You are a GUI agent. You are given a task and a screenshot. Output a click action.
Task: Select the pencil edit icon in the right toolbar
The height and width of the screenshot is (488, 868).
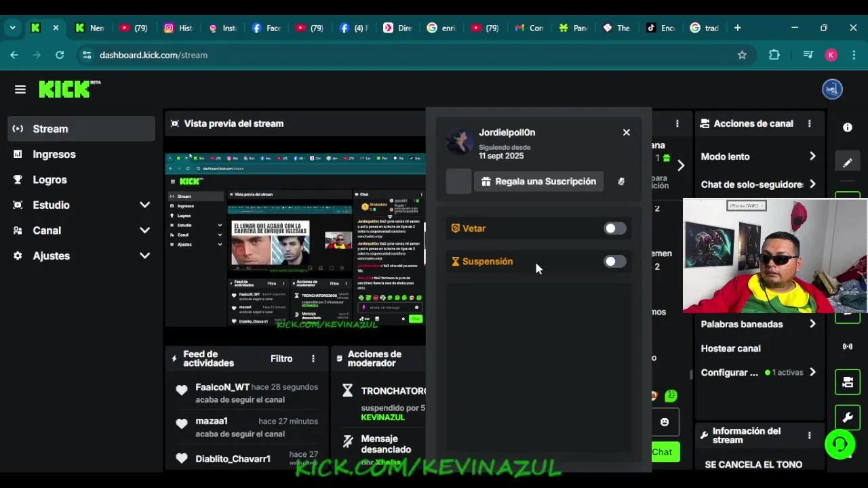tap(848, 163)
